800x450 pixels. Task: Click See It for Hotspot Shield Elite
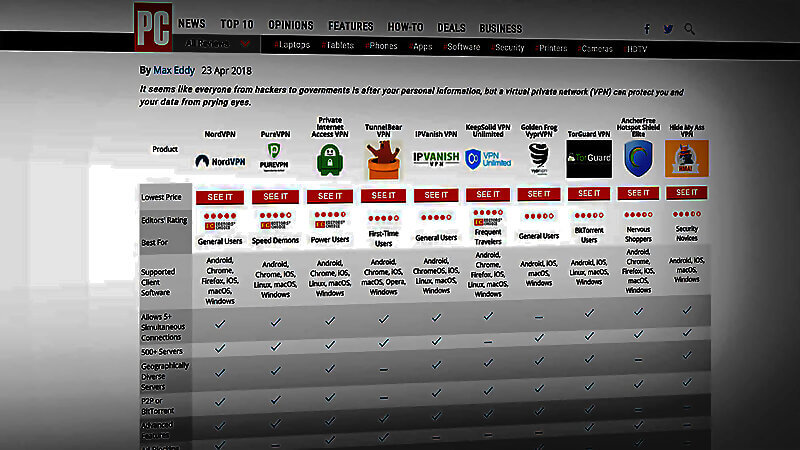click(638, 193)
